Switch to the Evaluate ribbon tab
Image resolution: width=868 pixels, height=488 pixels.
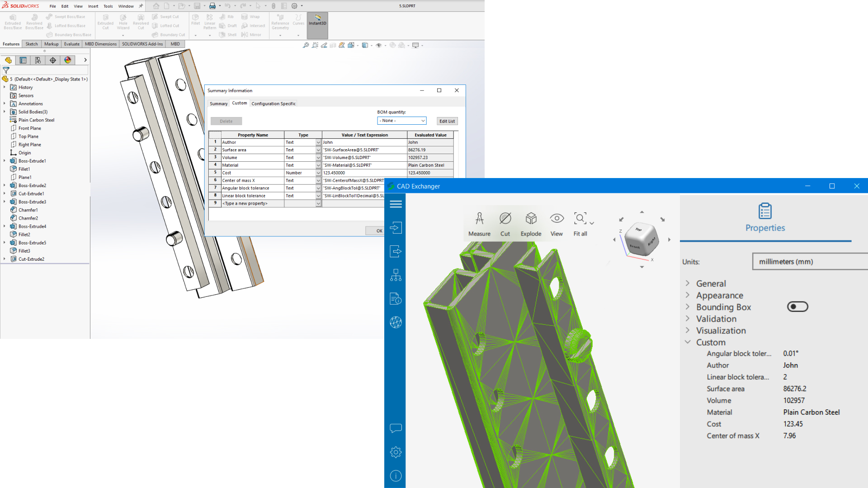(x=71, y=44)
